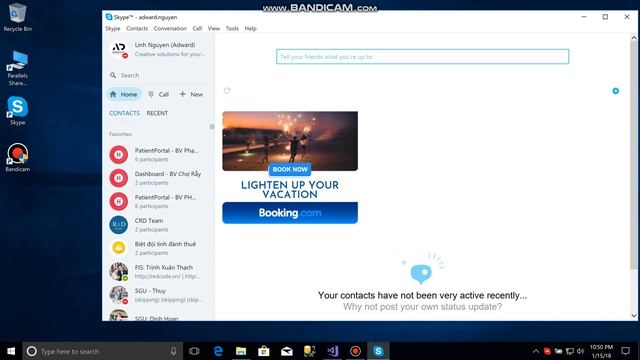Screen dimensions: 640x360
Task: Click the main feed vertical scrollbar
Action: pyautogui.click(x=633, y=155)
